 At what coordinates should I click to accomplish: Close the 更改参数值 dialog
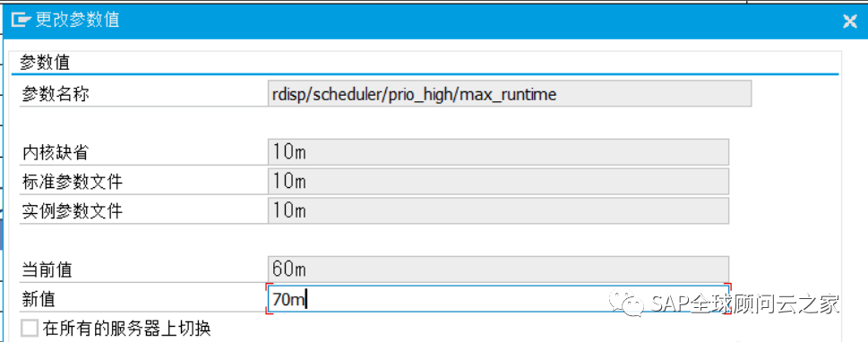[849, 21]
